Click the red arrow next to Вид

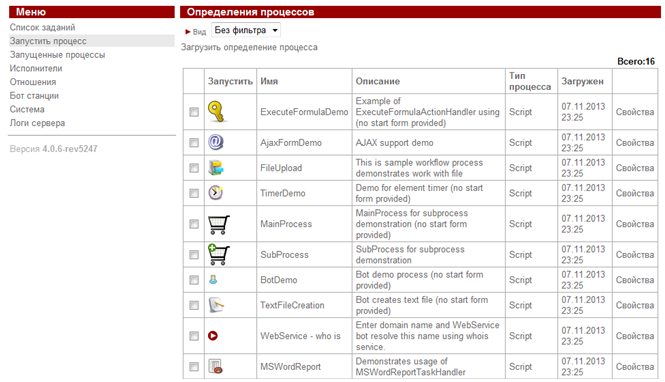click(x=188, y=32)
